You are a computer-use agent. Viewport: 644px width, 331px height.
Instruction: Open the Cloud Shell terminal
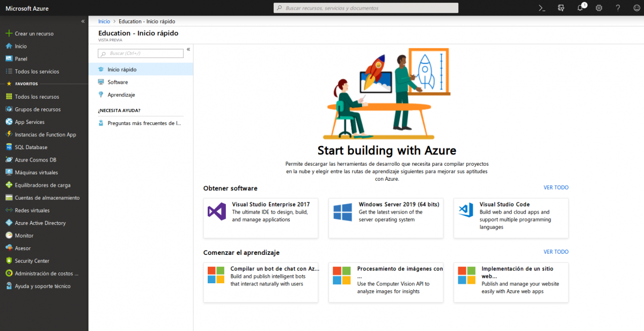pyautogui.click(x=542, y=8)
